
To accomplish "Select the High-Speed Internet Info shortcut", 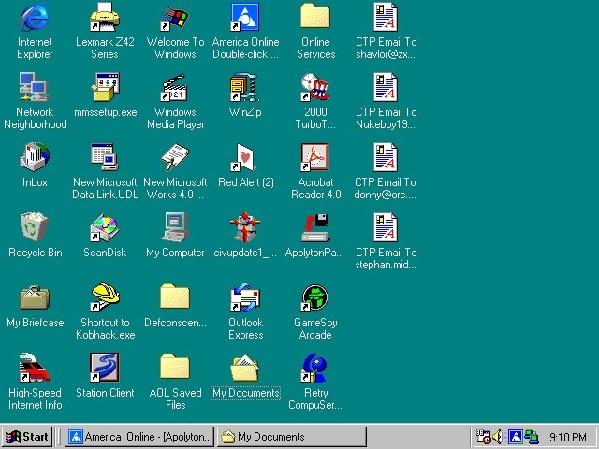I will click(35, 368).
